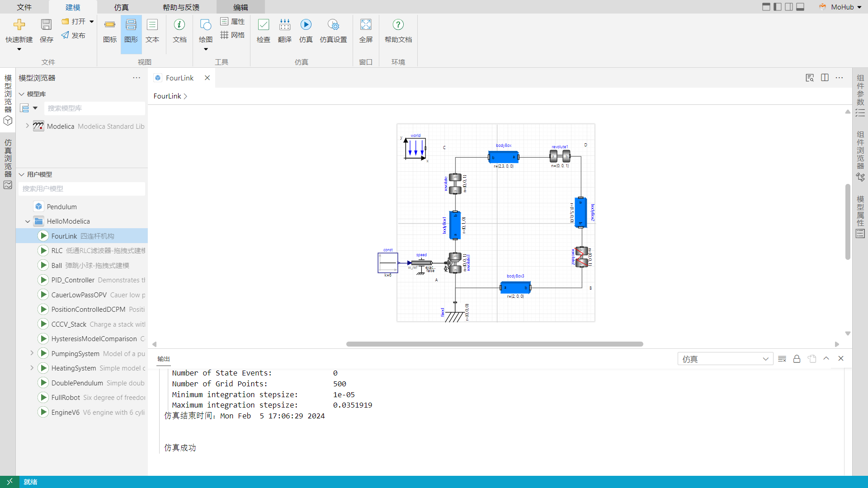Open the 仿真浏览器 sidebar panel

pyautogui.click(x=8, y=164)
